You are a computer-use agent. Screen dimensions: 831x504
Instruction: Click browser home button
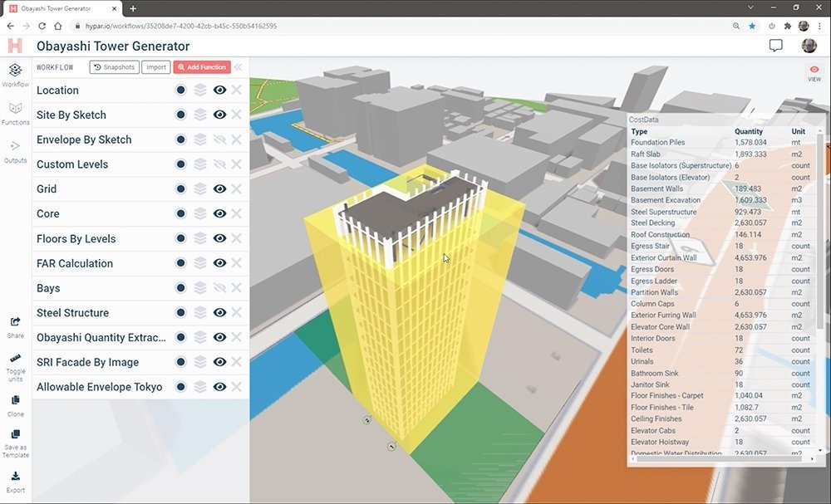click(x=58, y=26)
